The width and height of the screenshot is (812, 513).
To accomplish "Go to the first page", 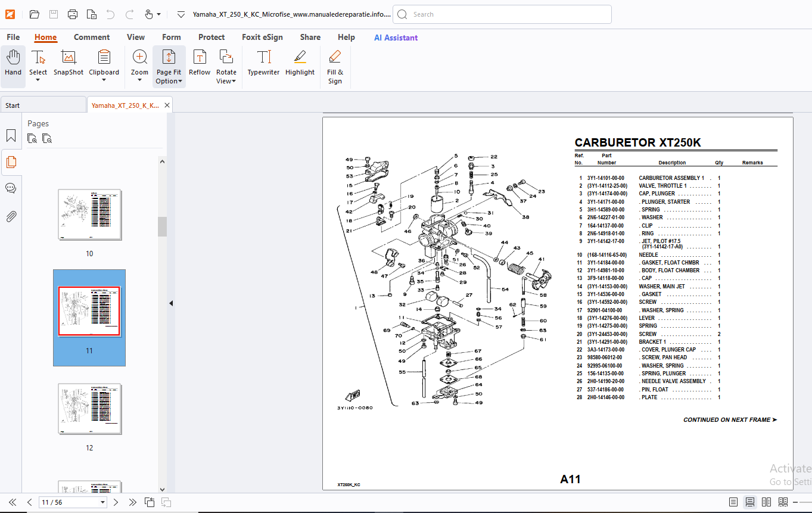I will (x=13, y=502).
